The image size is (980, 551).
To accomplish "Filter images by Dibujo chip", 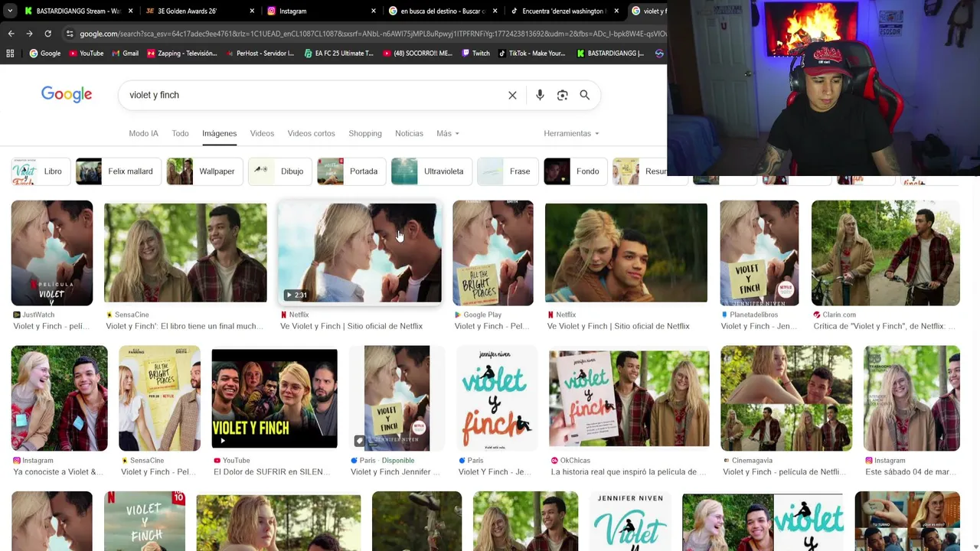I will (280, 171).
